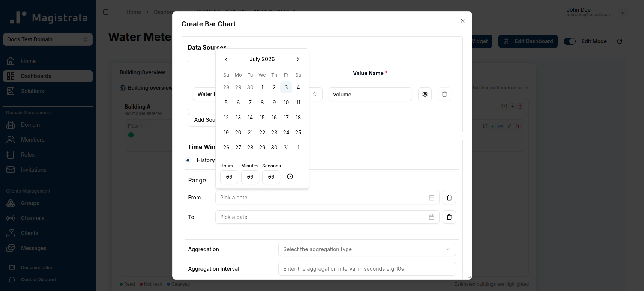Open Roles in the sidebar
This screenshot has height=291, width=644.
48,155
